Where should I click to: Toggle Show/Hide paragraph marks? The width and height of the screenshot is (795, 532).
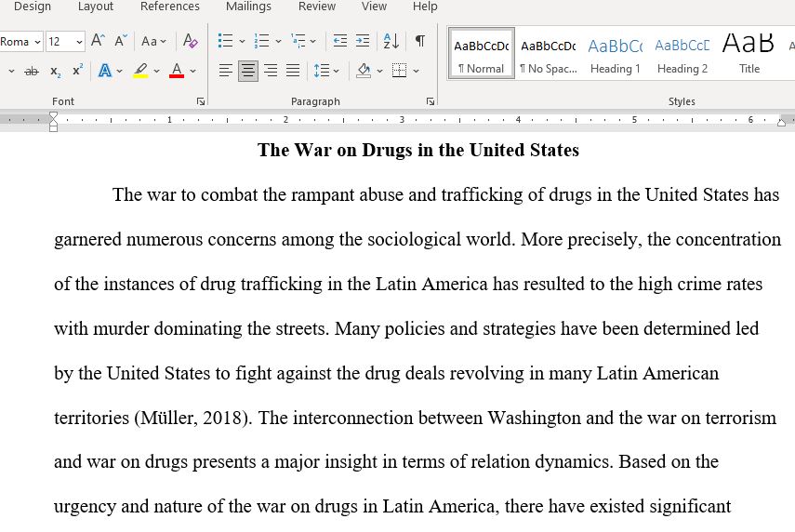(x=419, y=41)
